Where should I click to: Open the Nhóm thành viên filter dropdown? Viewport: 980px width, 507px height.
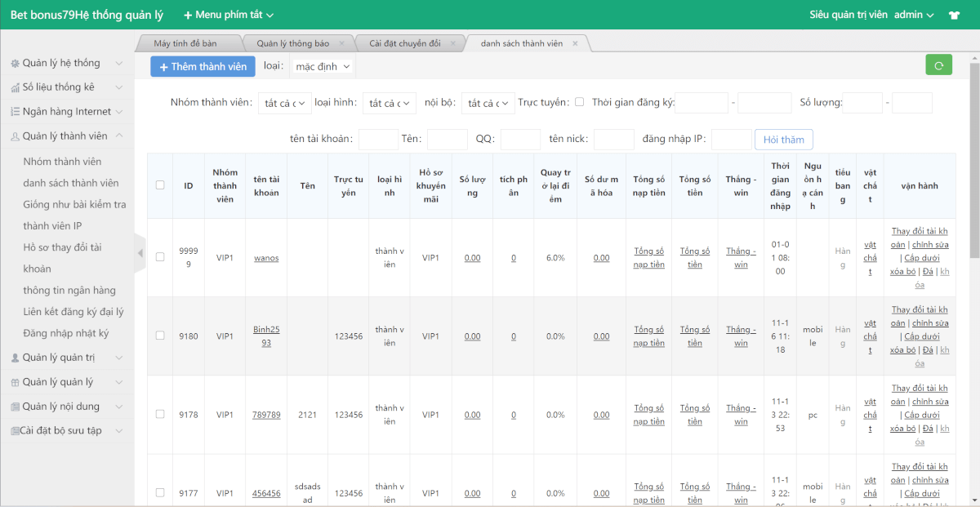click(284, 103)
